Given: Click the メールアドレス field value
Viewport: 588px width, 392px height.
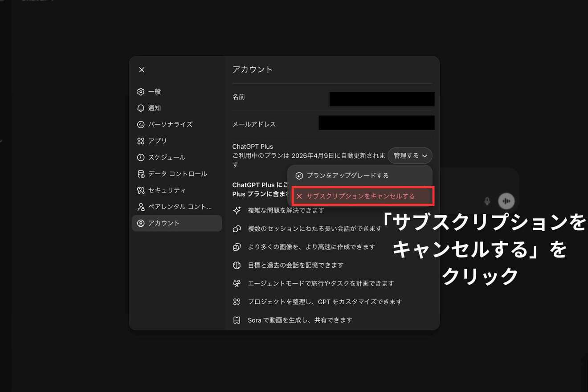Looking at the screenshot, I should tap(376, 122).
